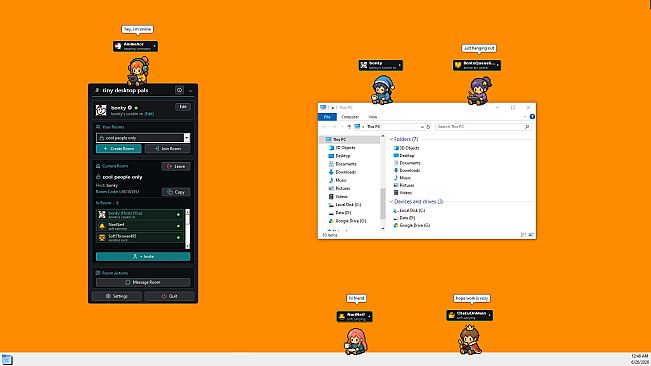Click the In Room list scrollbar down arrow
Screen dimensions: 651x366
coord(188,246)
